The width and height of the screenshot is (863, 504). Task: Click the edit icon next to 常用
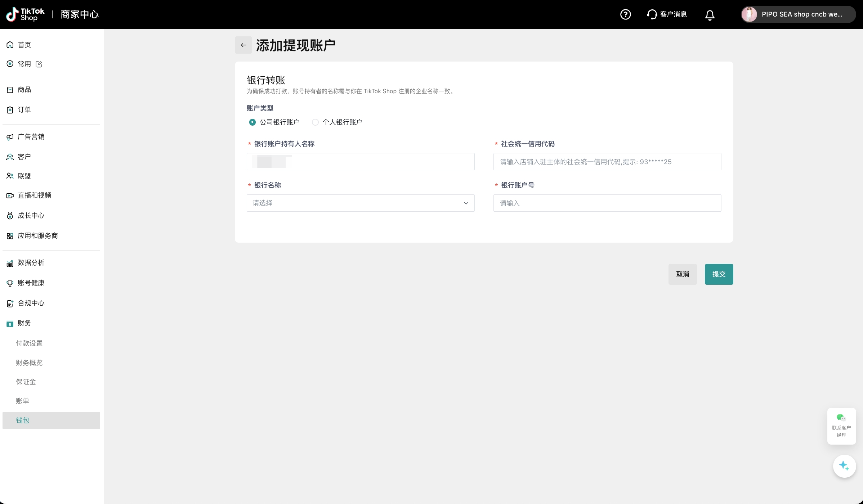tap(39, 64)
